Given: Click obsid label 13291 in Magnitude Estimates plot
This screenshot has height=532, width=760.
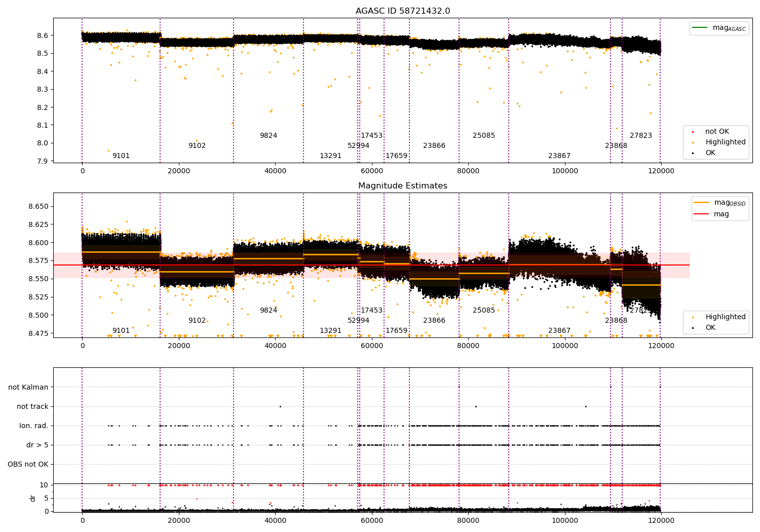Looking at the screenshot, I should [x=330, y=331].
